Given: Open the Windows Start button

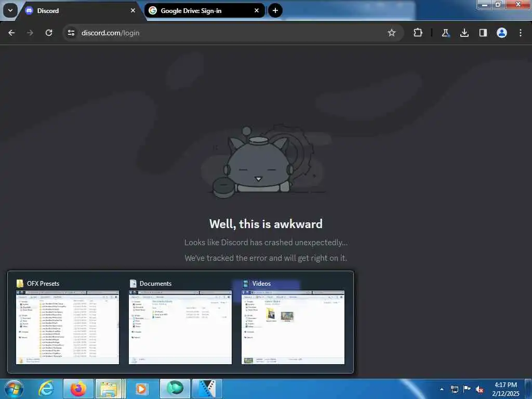Looking at the screenshot, I should click(14, 389).
